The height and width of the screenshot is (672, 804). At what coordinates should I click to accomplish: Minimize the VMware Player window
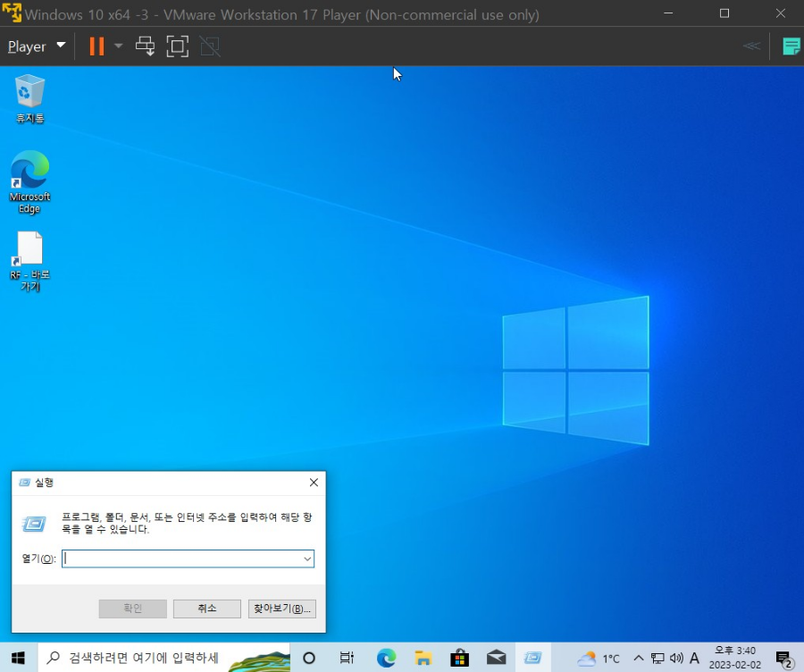point(668,13)
